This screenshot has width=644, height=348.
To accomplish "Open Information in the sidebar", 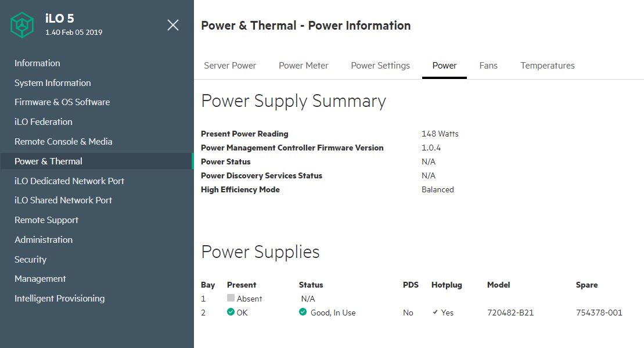I will click(37, 63).
